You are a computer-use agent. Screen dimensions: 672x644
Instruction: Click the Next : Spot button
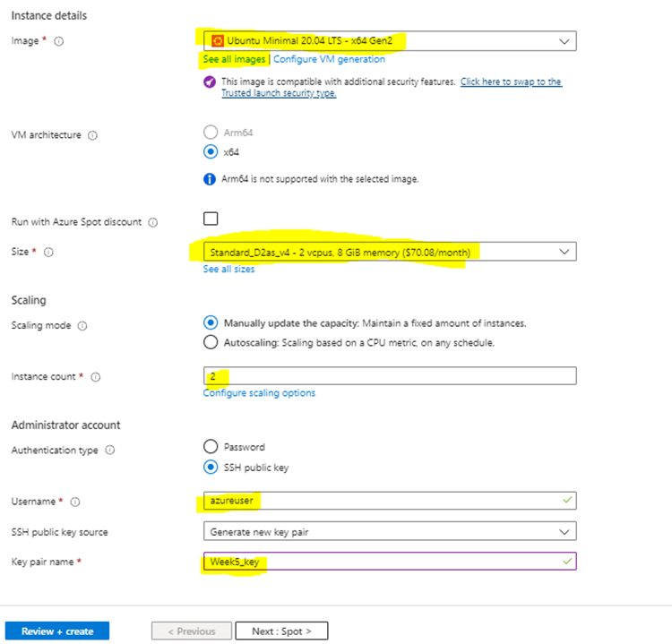tap(281, 631)
